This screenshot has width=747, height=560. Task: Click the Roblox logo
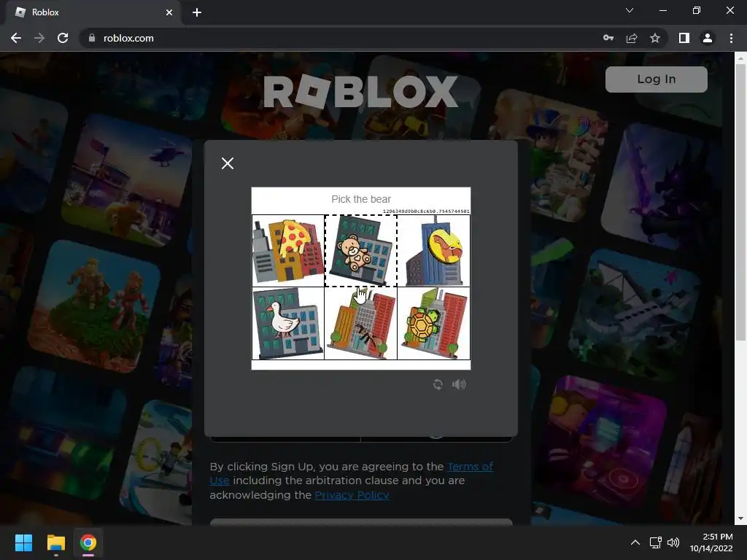coord(360,91)
